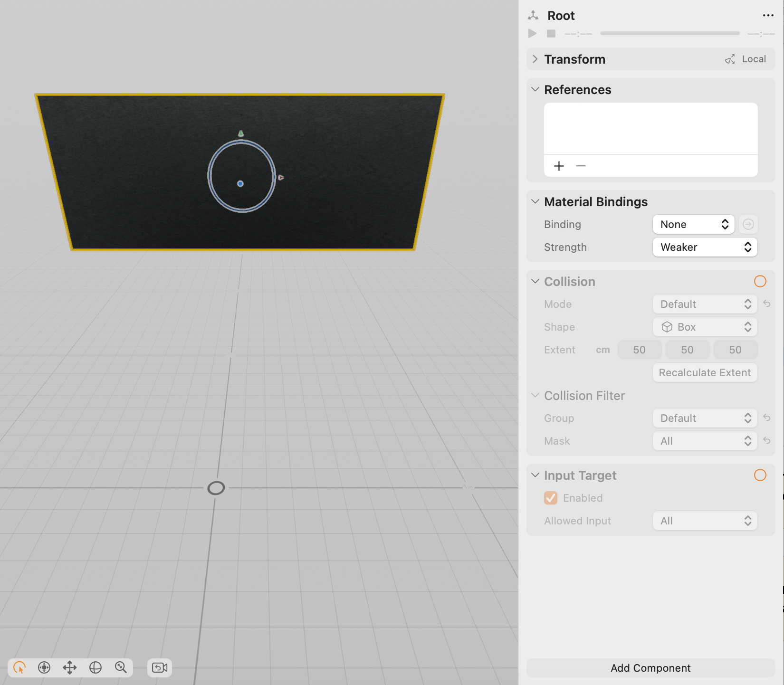Screen dimensions: 784x685
Task: Open the Binding None dropdown
Action: tap(693, 224)
